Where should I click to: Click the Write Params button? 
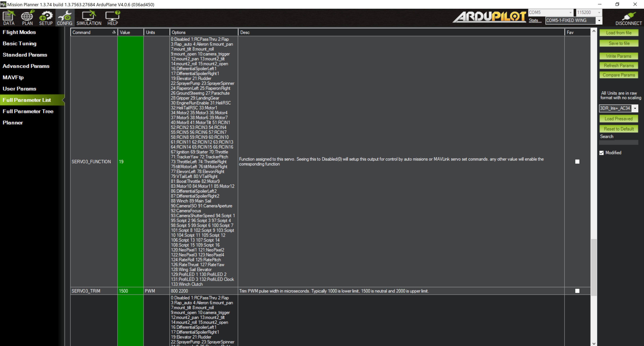[619, 56]
